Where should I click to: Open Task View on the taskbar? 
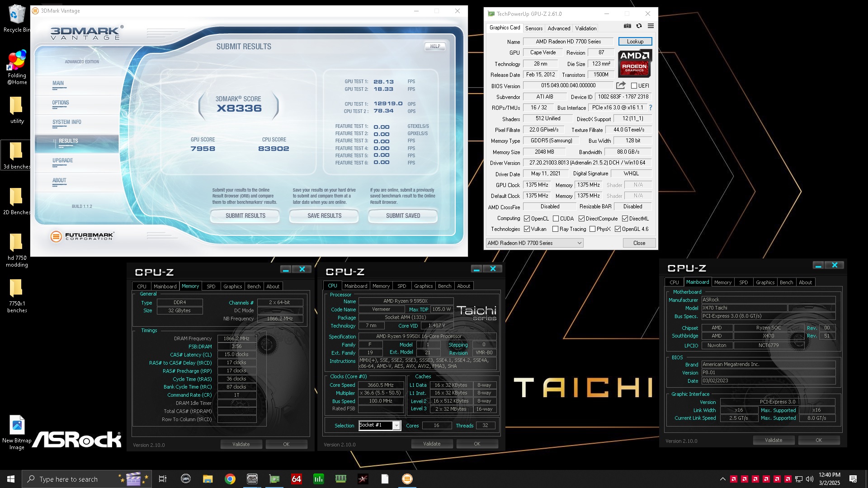(x=163, y=479)
